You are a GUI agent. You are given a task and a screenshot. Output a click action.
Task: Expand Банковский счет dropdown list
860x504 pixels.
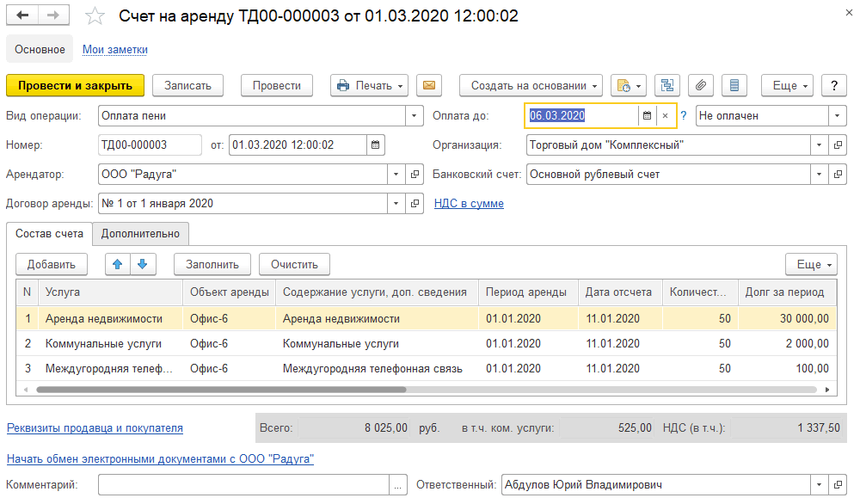[x=819, y=175]
